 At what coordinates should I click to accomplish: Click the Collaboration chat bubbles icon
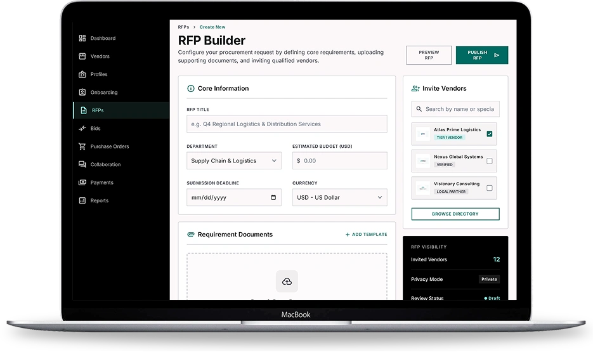pos(82,164)
